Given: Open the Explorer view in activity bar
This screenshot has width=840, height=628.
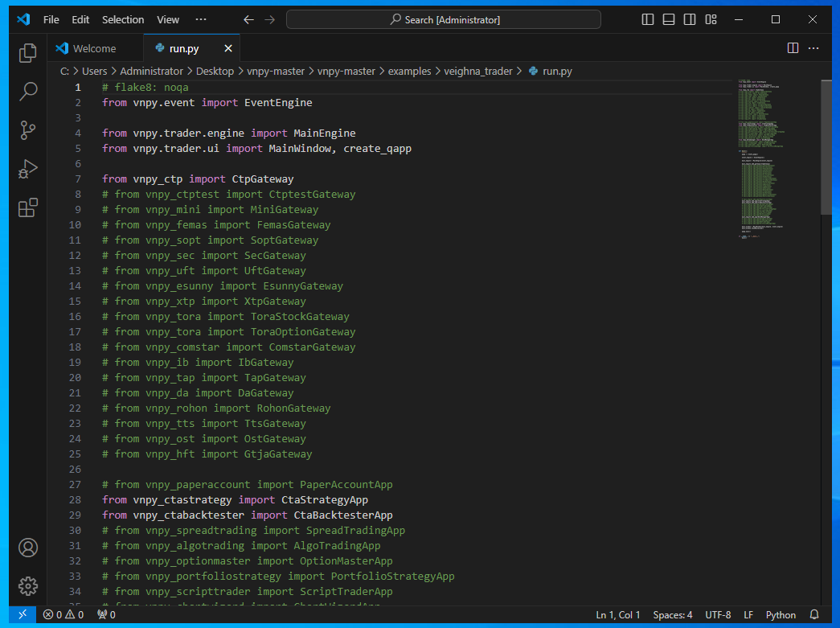Looking at the screenshot, I should 28,52.
